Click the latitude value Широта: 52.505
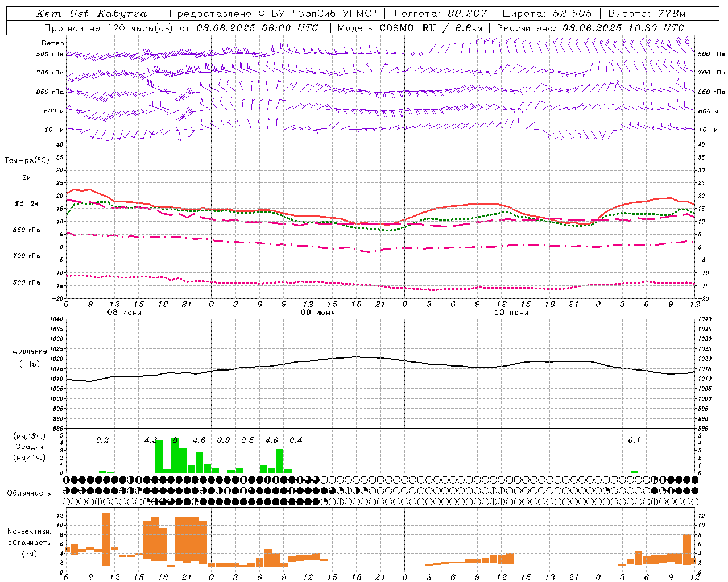Viewport: 728px width, 582px height. tap(547, 14)
